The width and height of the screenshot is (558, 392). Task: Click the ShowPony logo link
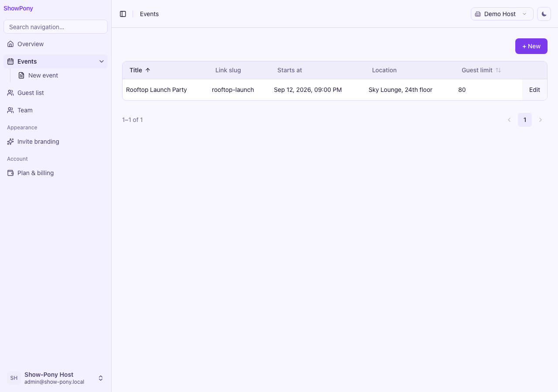click(x=18, y=8)
